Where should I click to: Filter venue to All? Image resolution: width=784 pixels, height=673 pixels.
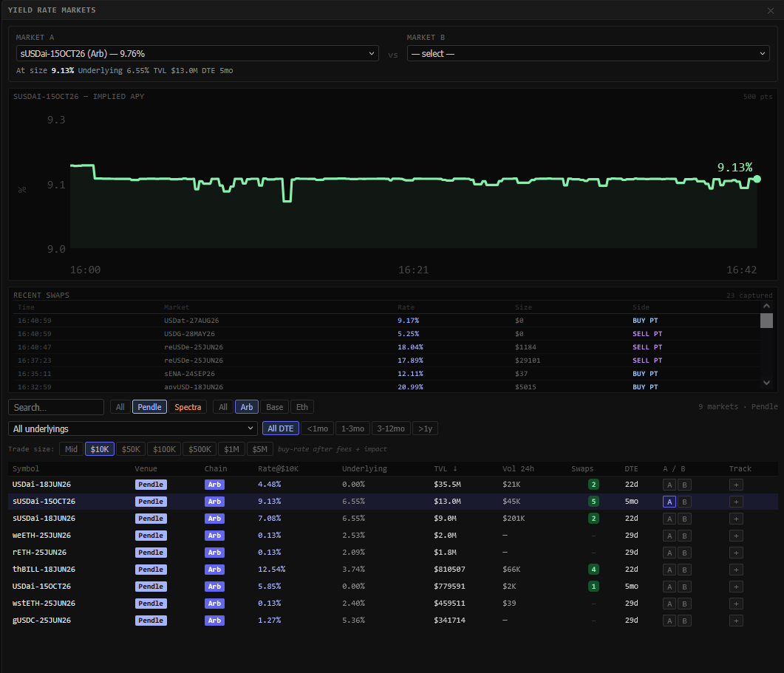(x=120, y=407)
